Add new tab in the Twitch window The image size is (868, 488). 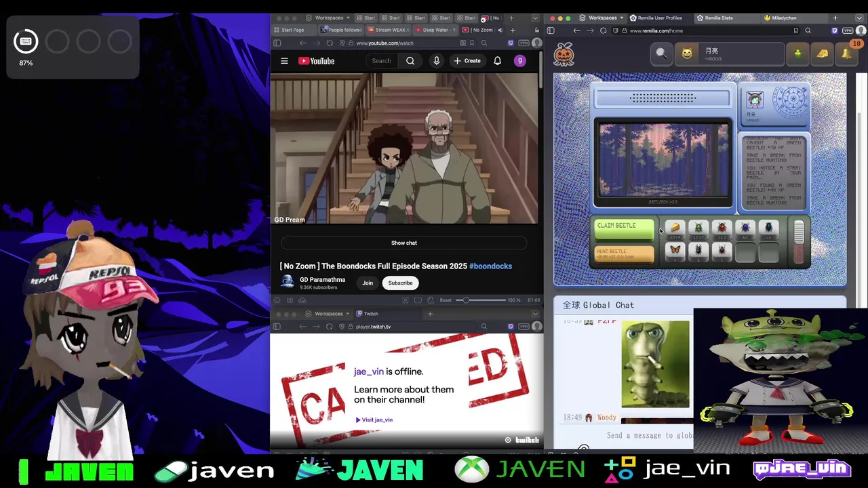click(430, 314)
